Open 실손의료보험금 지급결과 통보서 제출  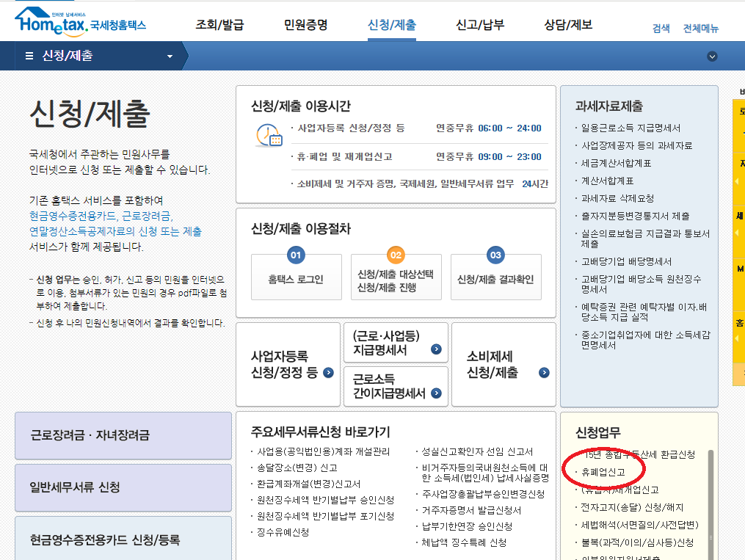click(x=645, y=239)
